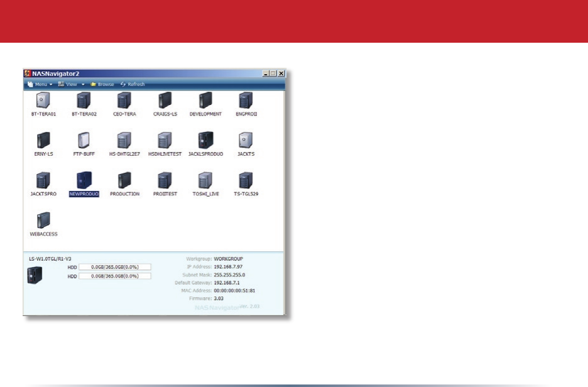Select the BT-TERA01 device icon
The image size is (588, 387).
coord(43,100)
